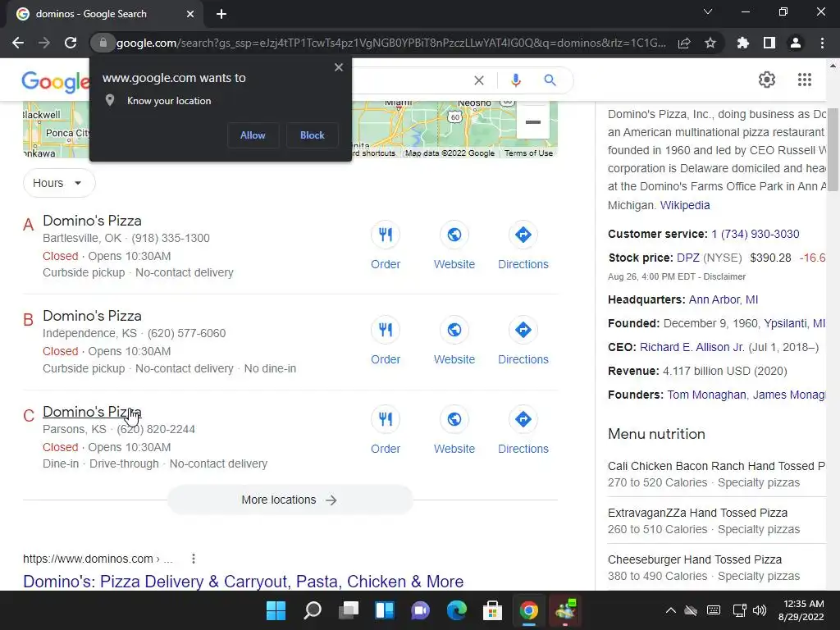This screenshot has width=840, height=630.
Task: Launch Microsoft Edge from the taskbar
Action: pyautogui.click(x=456, y=610)
